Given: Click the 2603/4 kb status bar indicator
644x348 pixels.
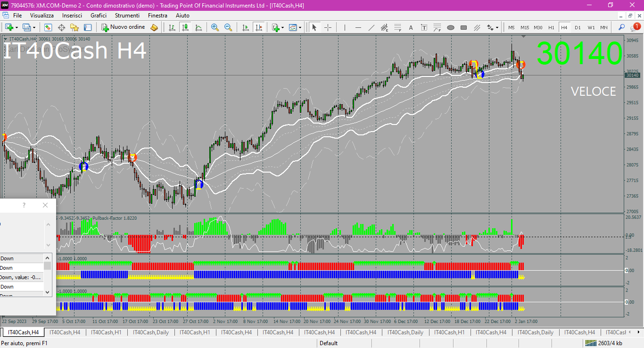Looking at the screenshot, I should 604,343.
